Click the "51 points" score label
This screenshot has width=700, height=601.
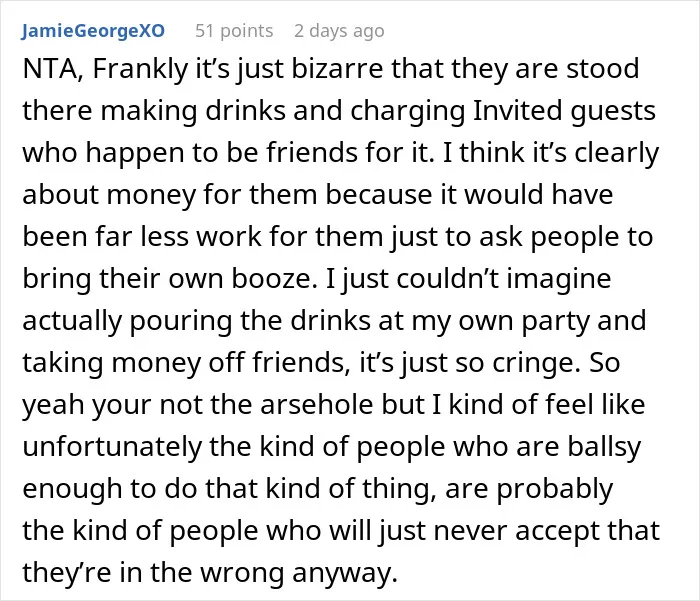(234, 31)
